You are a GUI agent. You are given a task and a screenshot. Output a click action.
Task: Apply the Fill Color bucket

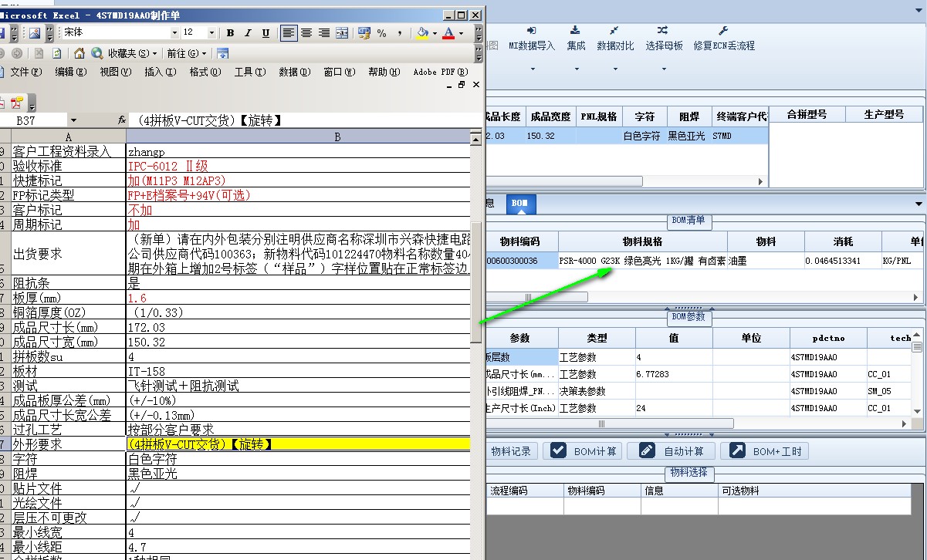[x=421, y=33]
